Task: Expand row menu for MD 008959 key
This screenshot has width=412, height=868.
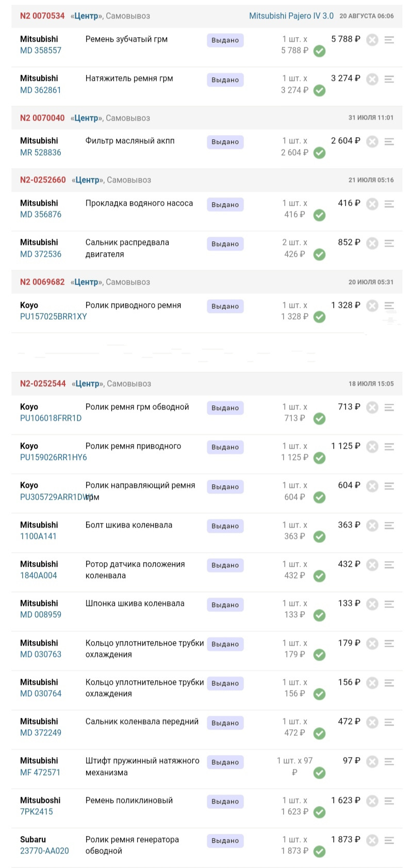Action: tap(389, 604)
